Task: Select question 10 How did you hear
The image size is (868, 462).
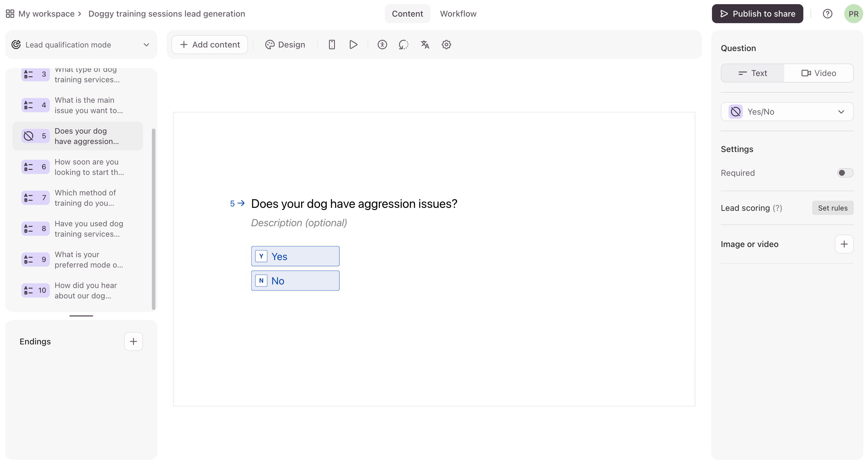Action: [78, 290]
